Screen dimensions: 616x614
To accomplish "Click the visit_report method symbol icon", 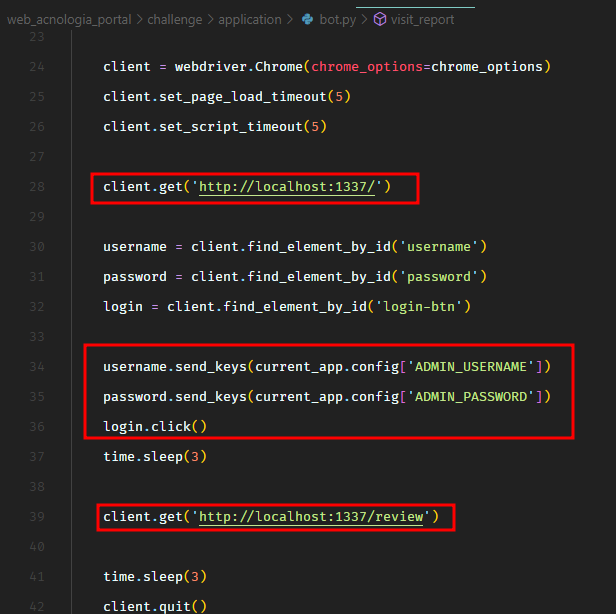I will 380,19.
